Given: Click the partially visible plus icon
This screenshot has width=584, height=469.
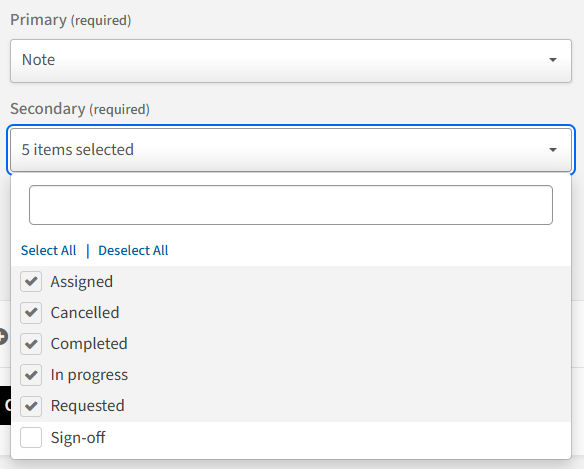Looking at the screenshot, I should (x=3, y=337).
